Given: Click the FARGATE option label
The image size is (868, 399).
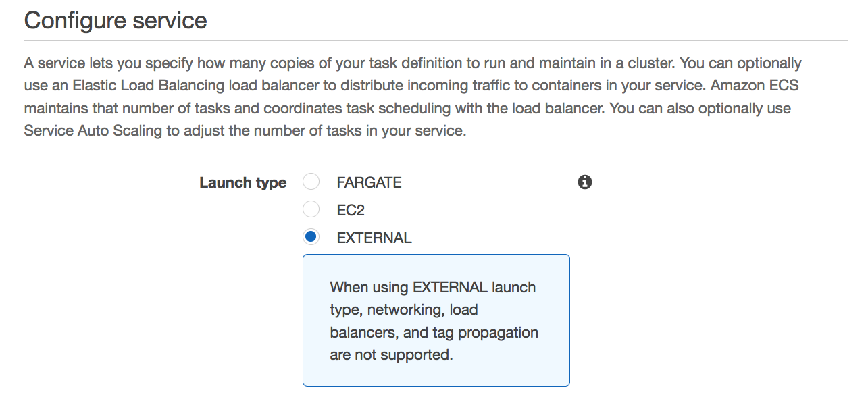Looking at the screenshot, I should click(369, 183).
